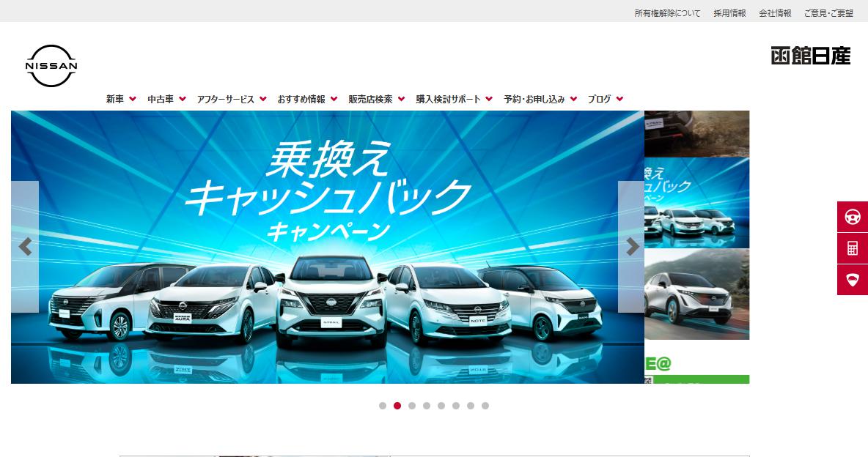Follow the 所有権解除について link

(667, 12)
